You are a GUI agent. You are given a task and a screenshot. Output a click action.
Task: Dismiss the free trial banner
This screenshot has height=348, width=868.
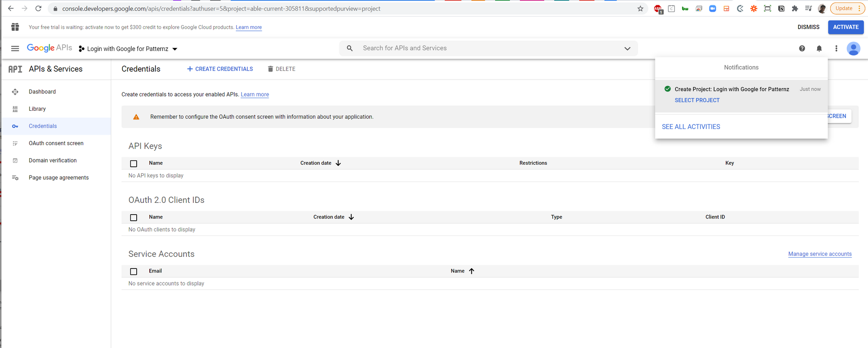[x=809, y=27]
